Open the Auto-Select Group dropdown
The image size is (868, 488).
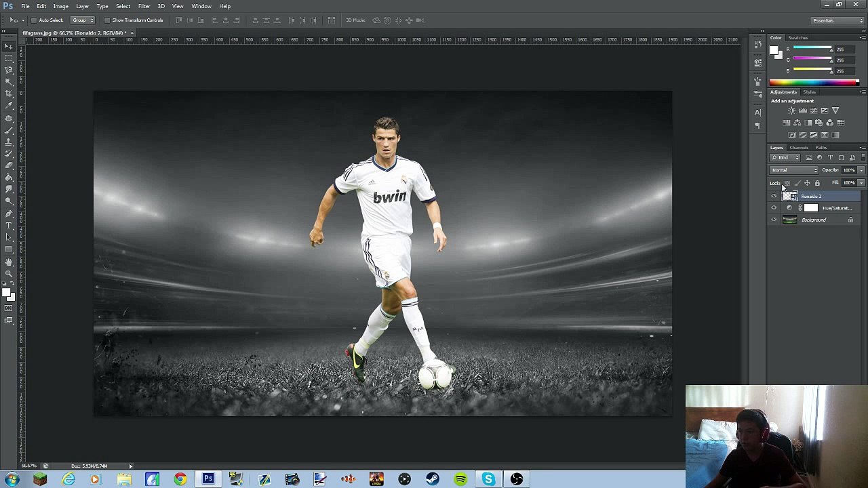click(83, 20)
